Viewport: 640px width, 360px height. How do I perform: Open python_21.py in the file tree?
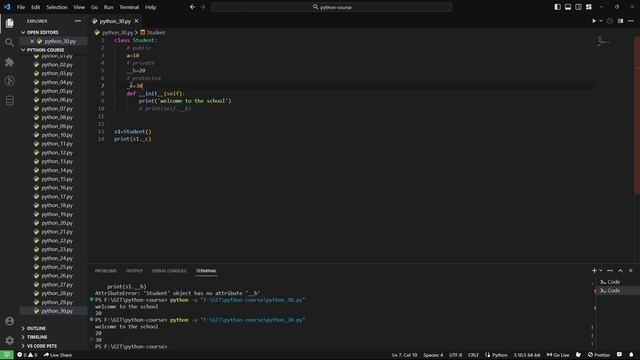click(x=57, y=231)
